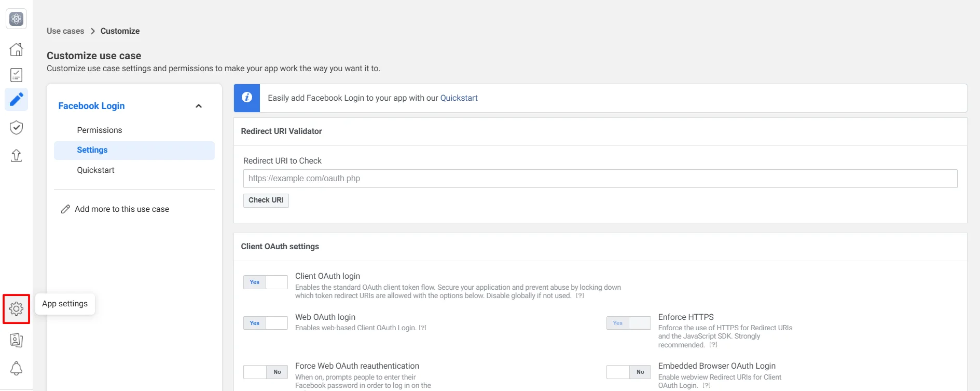The image size is (980, 391).
Task: Open the alerts bell icon in sidebar
Action: point(16,368)
